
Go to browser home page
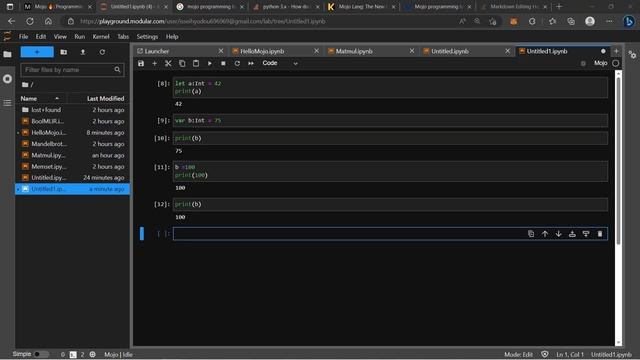pos(48,21)
